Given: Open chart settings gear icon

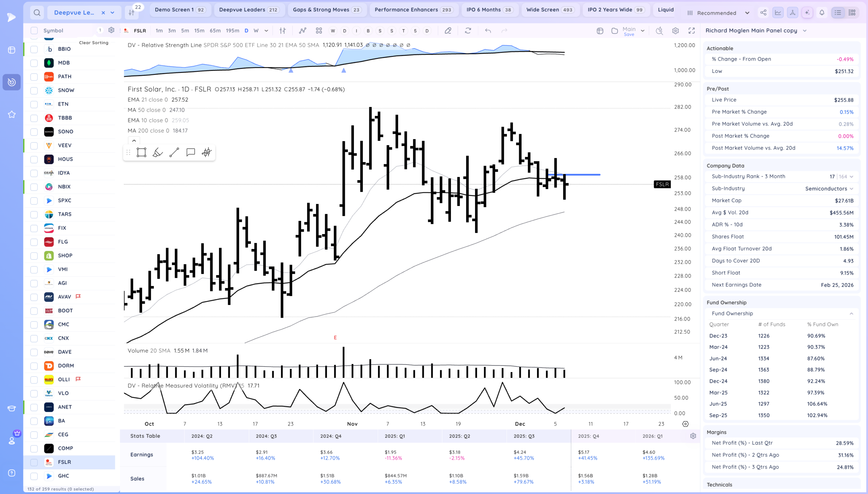Looking at the screenshot, I should [x=675, y=30].
